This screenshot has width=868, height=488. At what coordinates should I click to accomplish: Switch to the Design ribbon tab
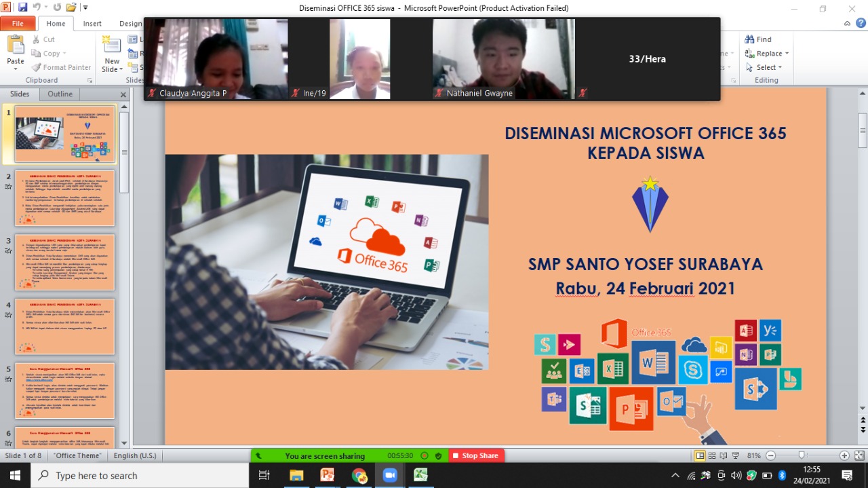pyautogui.click(x=130, y=23)
